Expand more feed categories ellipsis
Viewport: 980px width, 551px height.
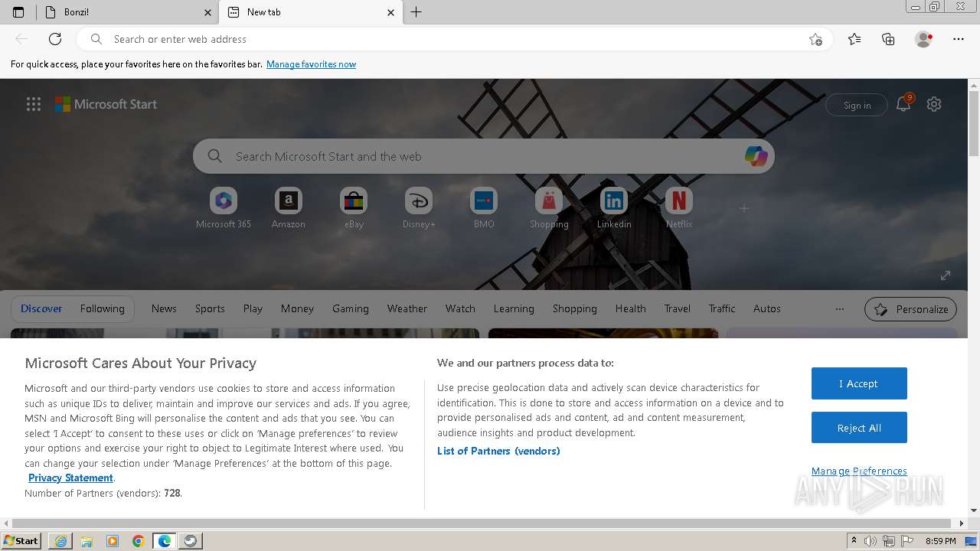(840, 309)
